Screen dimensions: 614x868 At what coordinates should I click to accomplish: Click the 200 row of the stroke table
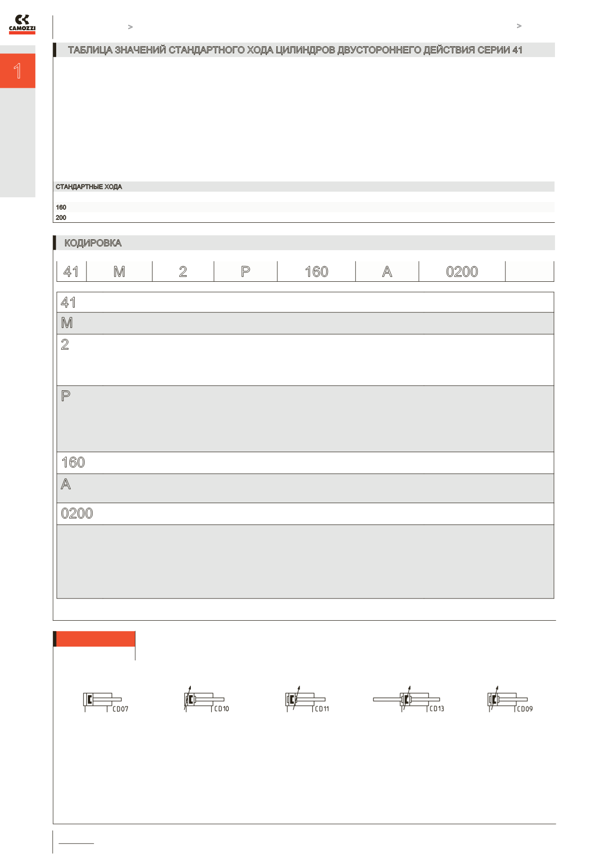(305, 218)
